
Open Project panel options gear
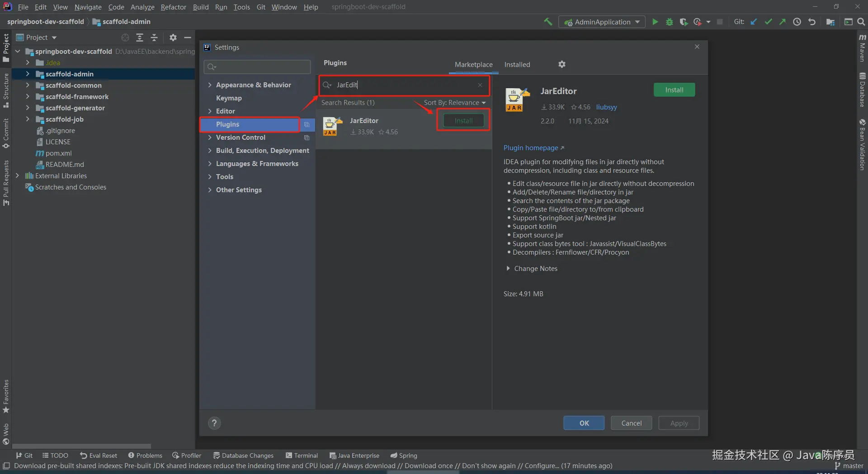click(x=173, y=38)
